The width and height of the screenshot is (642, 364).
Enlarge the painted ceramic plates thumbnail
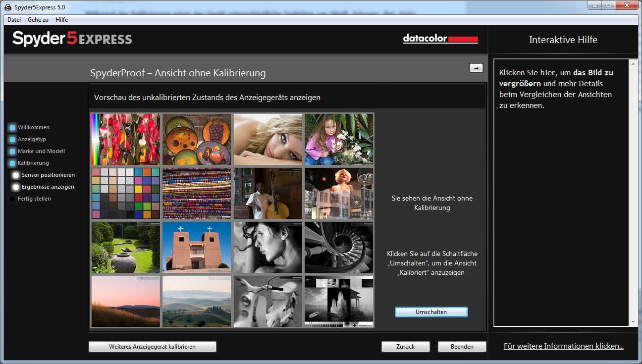(x=197, y=139)
